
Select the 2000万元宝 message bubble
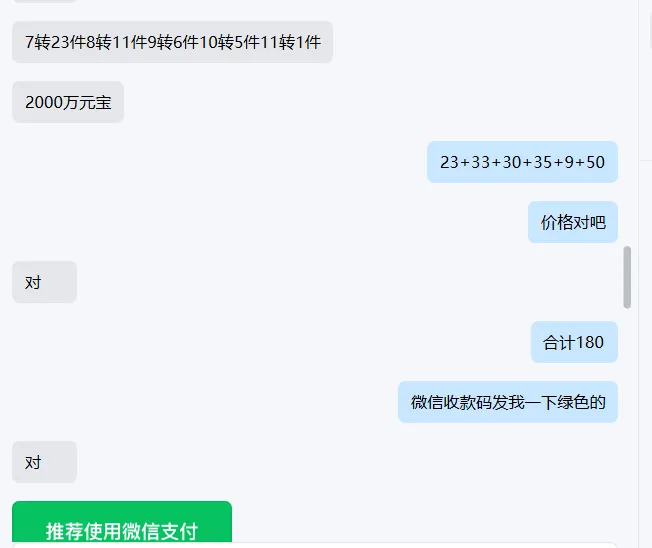click(68, 102)
